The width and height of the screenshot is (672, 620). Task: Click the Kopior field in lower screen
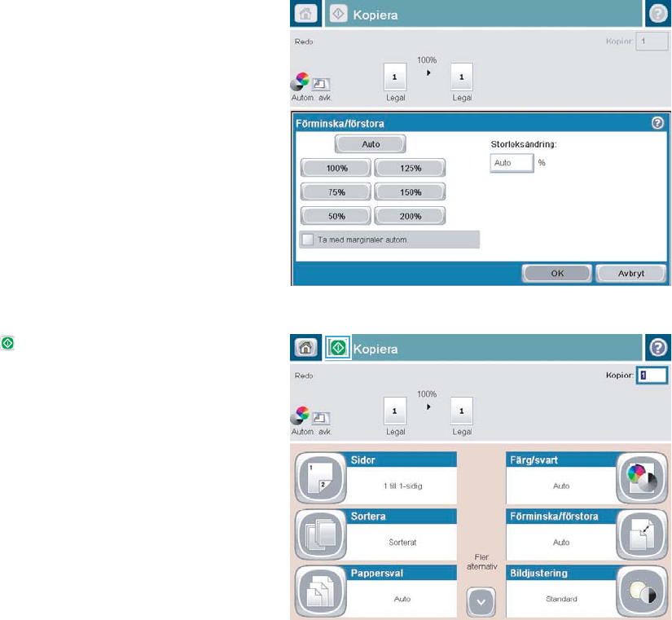tap(652, 375)
